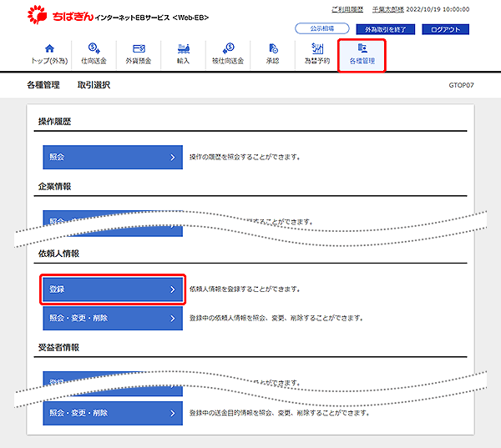Click the button under 企業情報 heading

pyautogui.click(x=113, y=224)
